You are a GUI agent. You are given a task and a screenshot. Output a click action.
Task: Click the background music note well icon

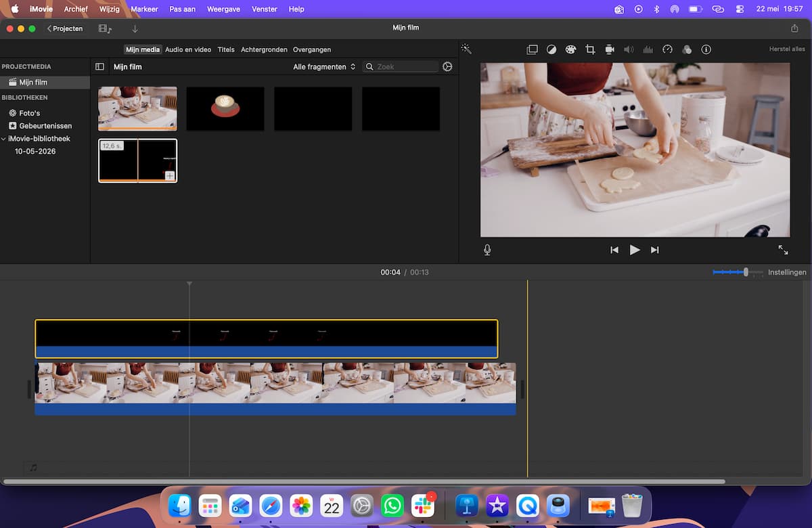[x=33, y=468]
